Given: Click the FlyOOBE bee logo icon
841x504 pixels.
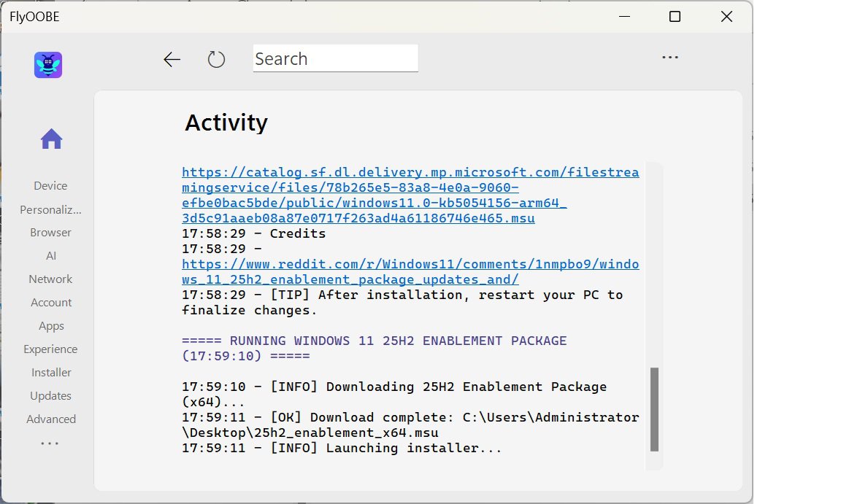Looking at the screenshot, I should point(48,65).
